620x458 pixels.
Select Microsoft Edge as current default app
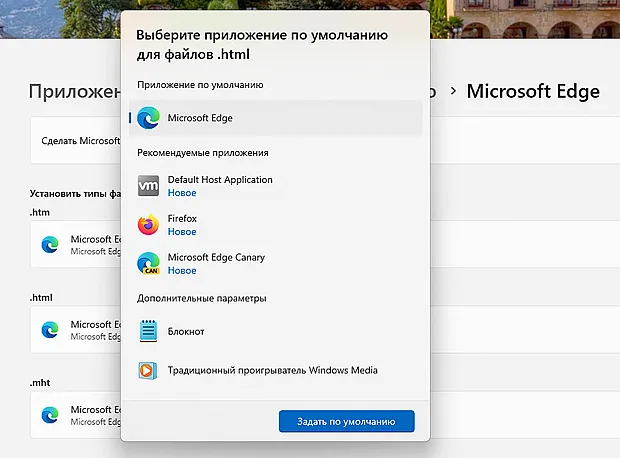point(275,118)
